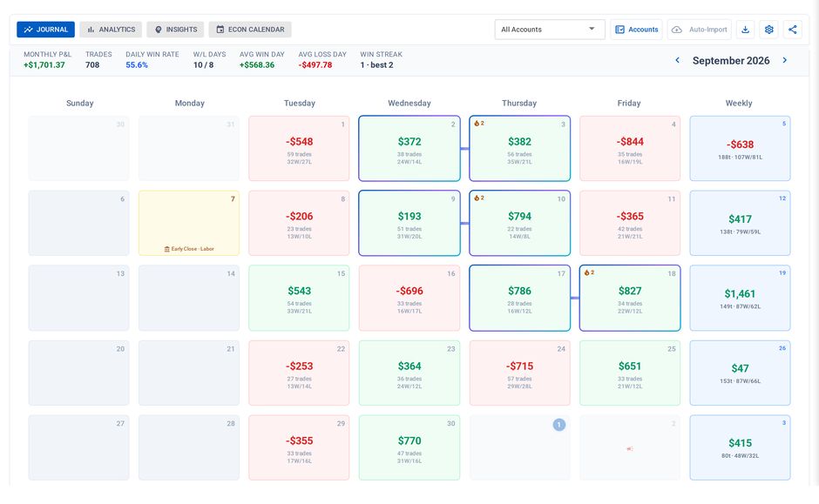
Task: Click the Win Streak 1 · best 2 value
Action: pos(376,64)
